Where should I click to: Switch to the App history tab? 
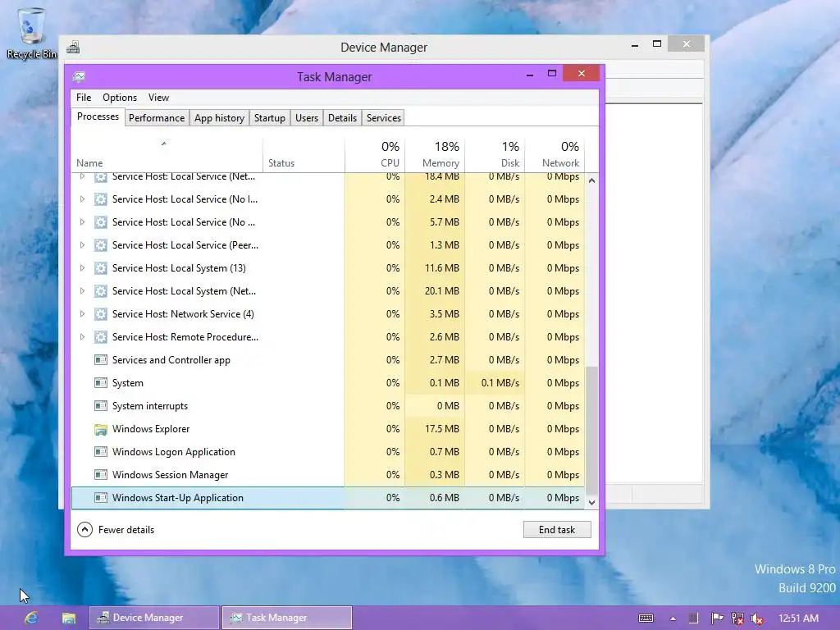219,118
